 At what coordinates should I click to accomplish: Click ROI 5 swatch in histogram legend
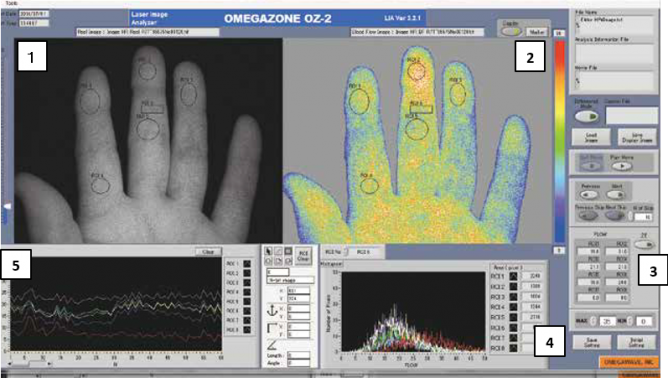513,317
